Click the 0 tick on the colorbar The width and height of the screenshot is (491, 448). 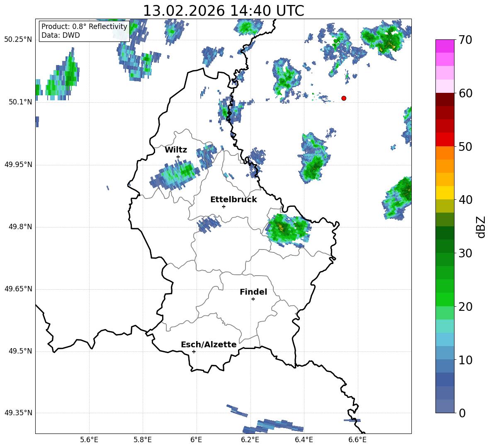[462, 413]
